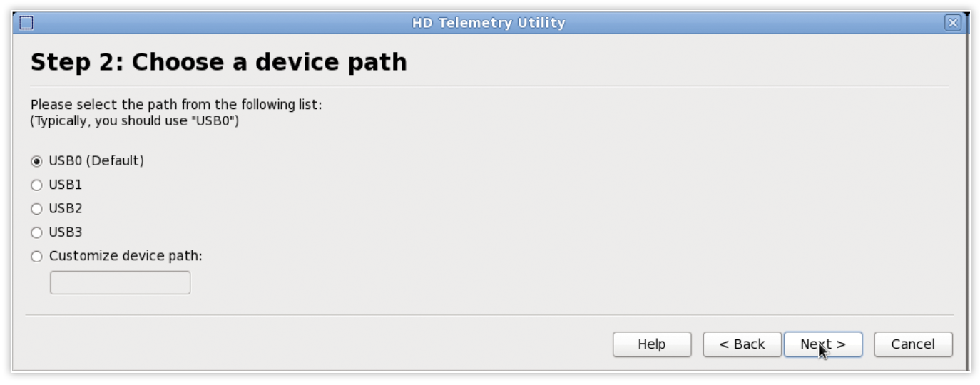
Task: Click the 'Customize device path:' label text
Action: 126,256
